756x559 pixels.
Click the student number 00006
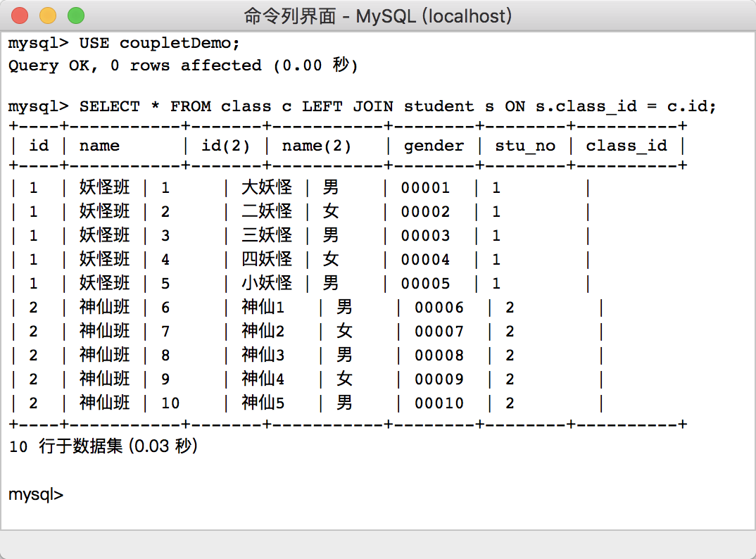tap(439, 307)
